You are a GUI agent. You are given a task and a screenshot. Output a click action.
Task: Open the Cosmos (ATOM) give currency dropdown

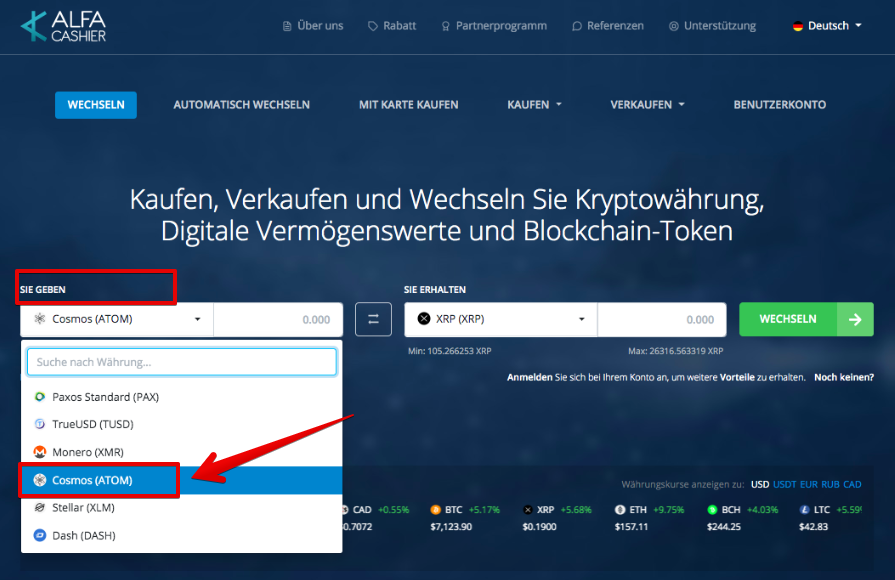[x=117, y=319]
